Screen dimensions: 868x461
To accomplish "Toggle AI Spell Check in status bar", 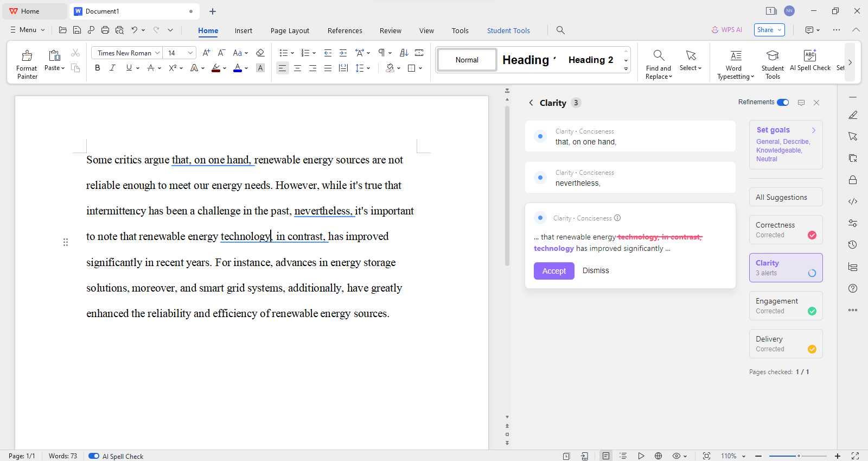I will pyautogui.click(x=94, y=456).
